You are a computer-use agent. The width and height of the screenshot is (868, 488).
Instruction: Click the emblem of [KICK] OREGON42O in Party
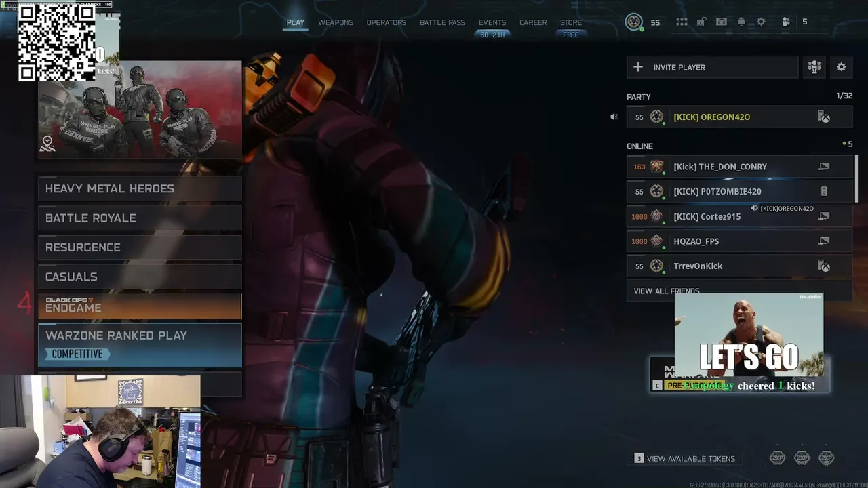coord(656,117)
